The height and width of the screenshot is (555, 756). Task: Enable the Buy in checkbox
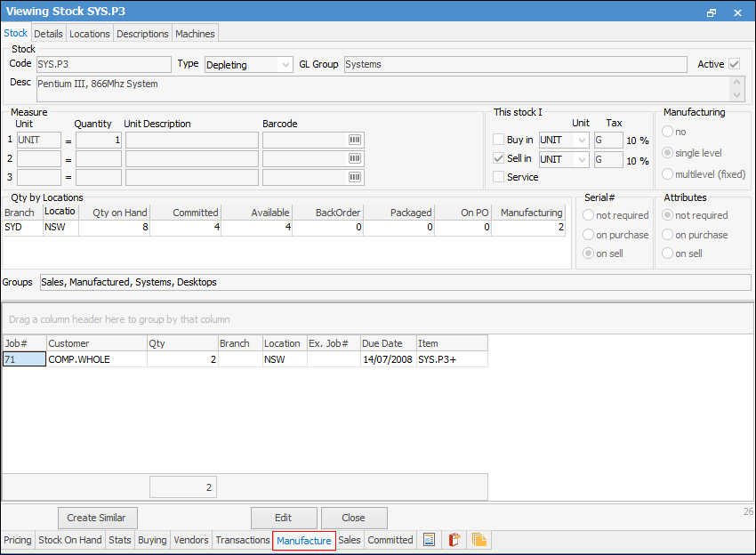click(498, 140)
